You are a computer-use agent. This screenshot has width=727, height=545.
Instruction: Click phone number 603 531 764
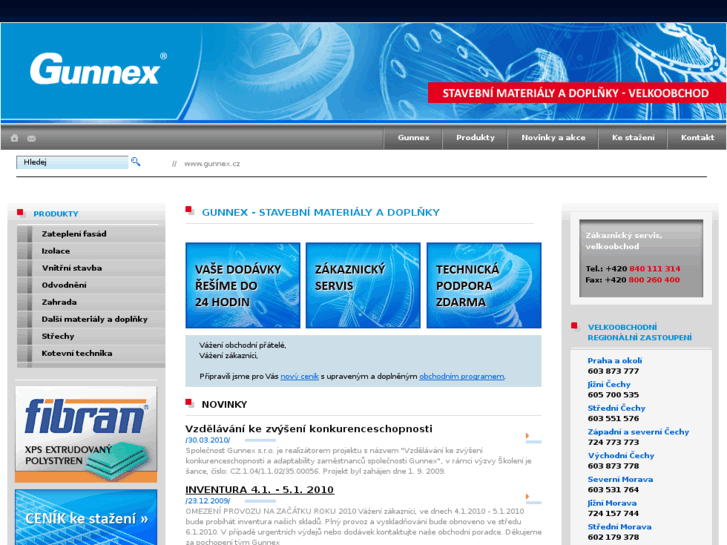(x=613, y=489)
